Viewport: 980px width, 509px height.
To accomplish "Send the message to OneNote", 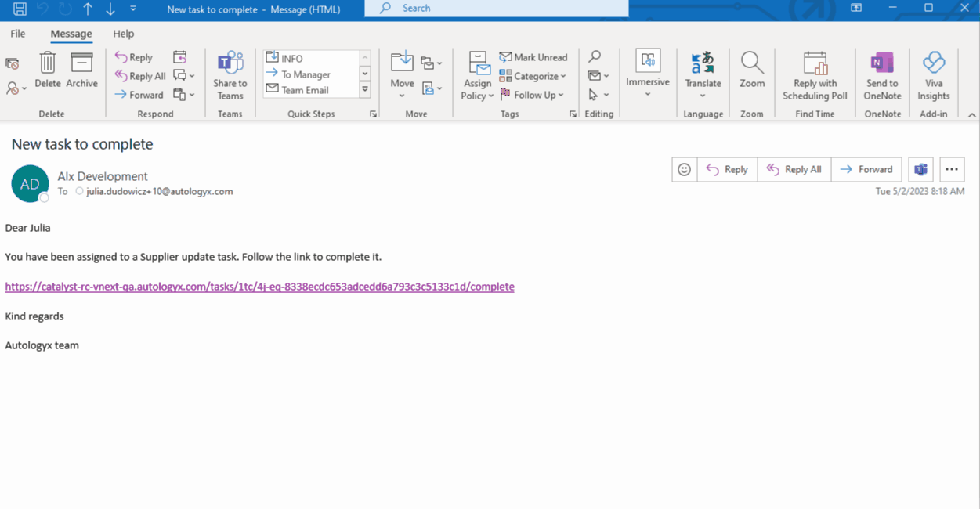I will click(882, 76).
